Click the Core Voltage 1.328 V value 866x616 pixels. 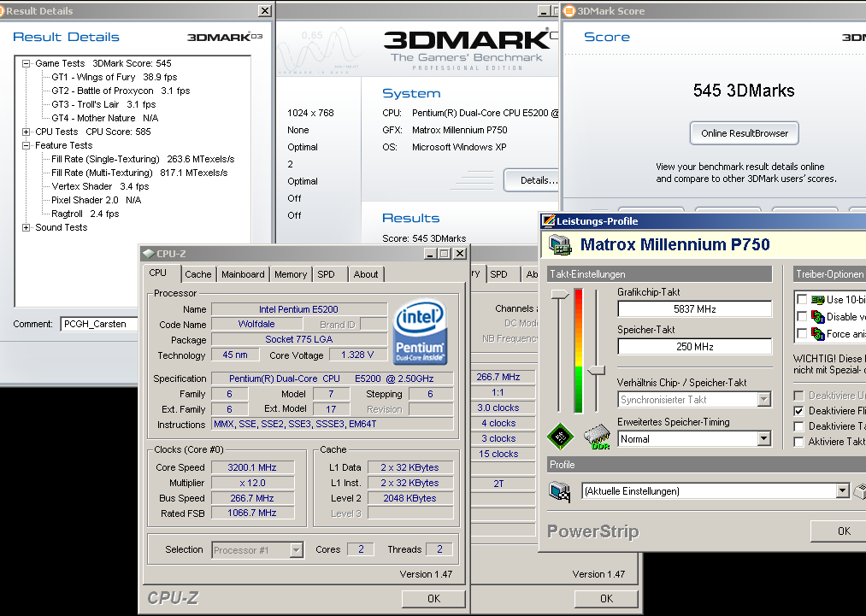(x=357, y=355)
